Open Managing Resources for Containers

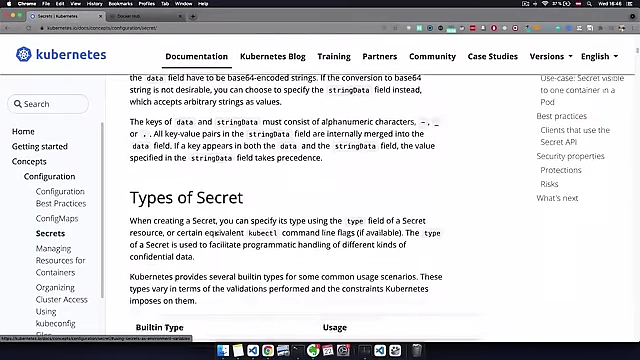[x=60, y=260]
